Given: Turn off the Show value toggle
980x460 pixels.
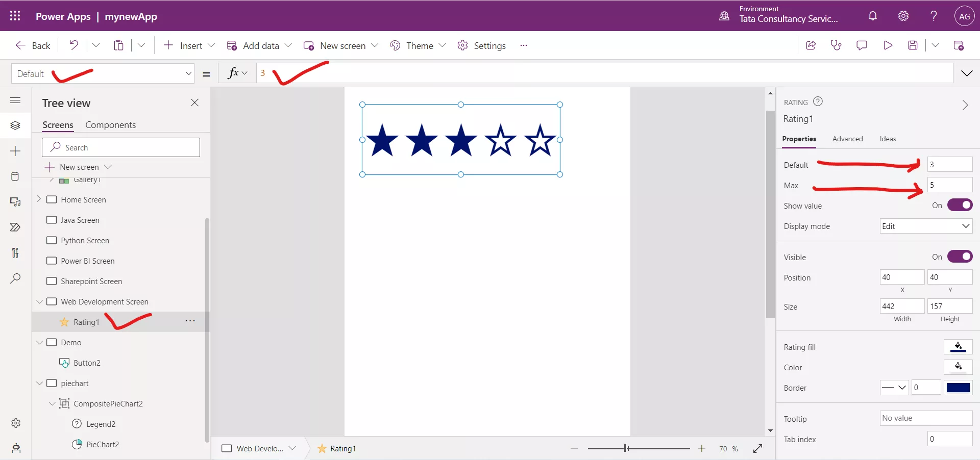Looking at the screenshot, I should pyautogui.click(x=960, y=205).
